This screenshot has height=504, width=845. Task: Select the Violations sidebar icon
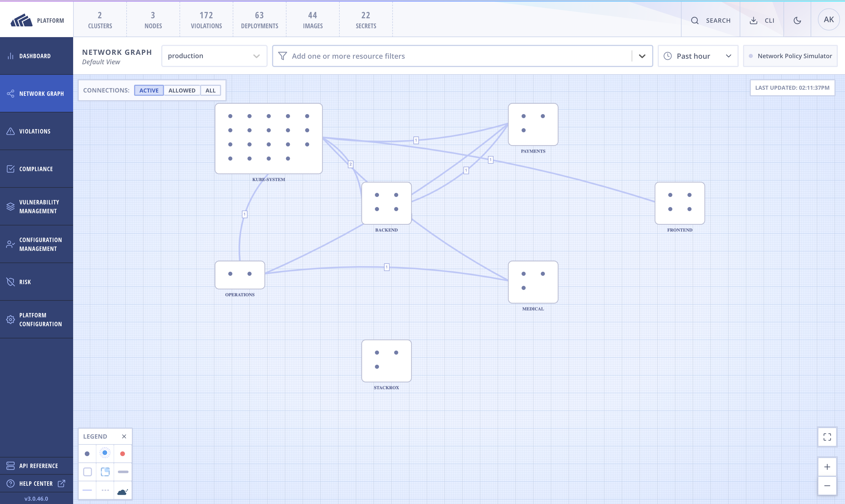click(x=36, y=131)
